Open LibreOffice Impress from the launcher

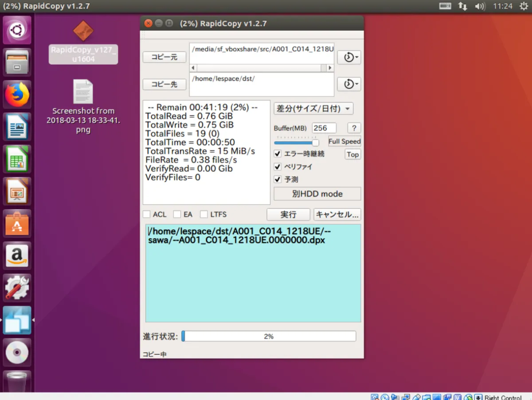click(17, 191)
